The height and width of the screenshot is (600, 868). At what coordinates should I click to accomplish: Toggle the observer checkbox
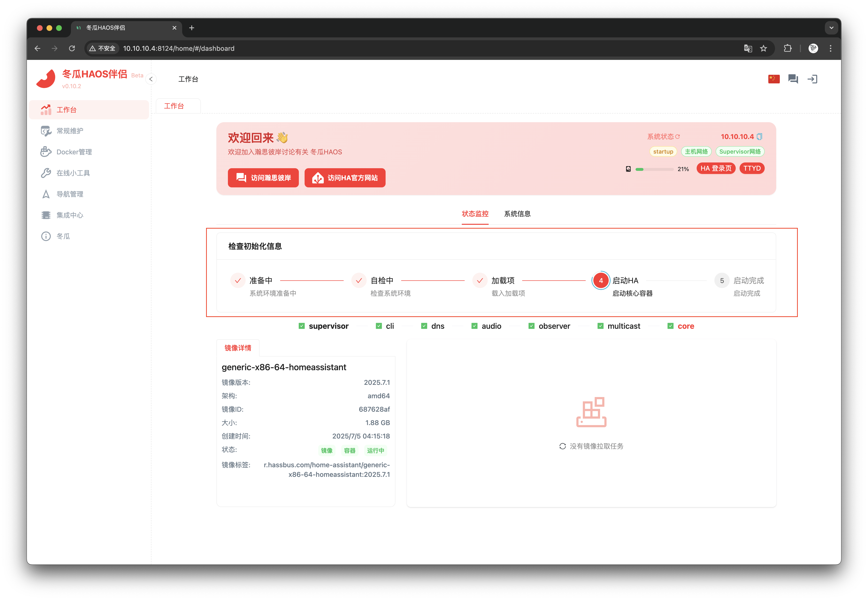pyautogui.click(x=531, y=326)
